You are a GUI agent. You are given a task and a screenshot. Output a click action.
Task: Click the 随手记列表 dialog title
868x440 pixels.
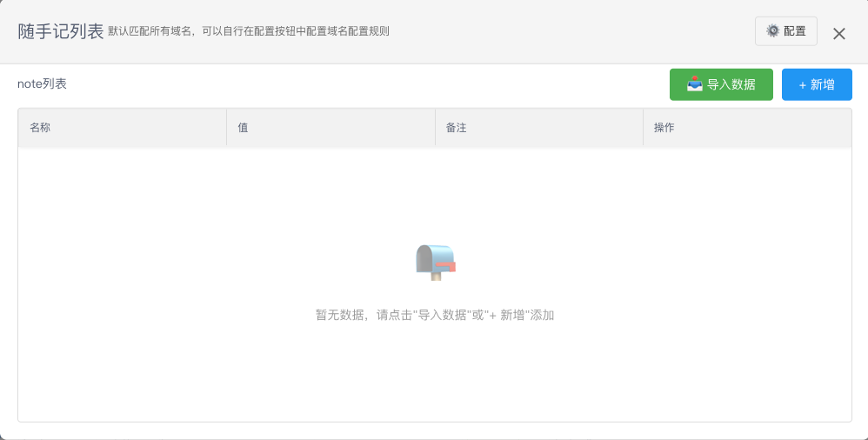(x=61, y=31)
